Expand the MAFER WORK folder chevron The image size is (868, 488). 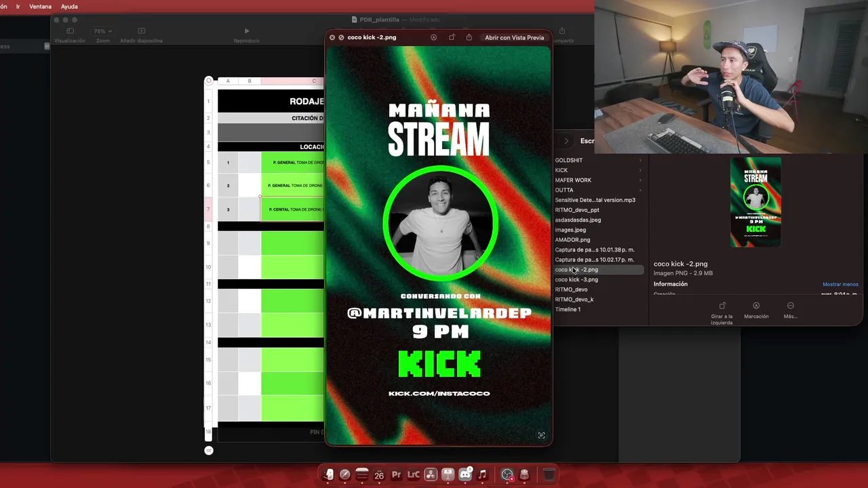coord(639,180)
